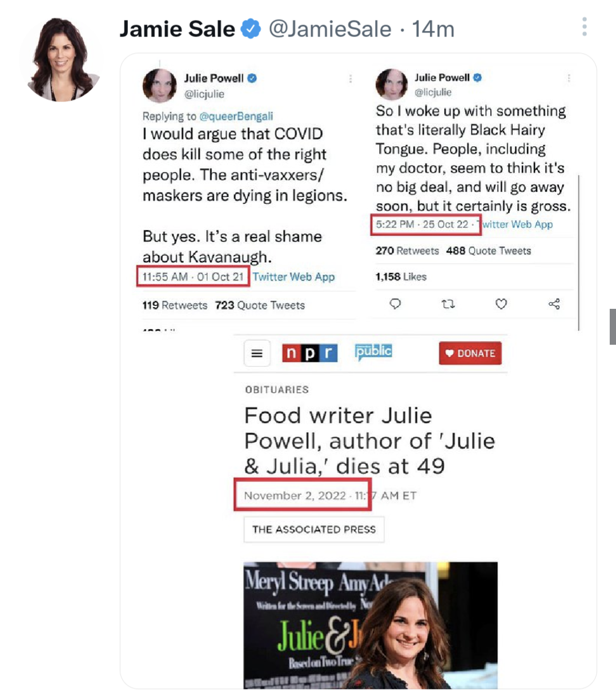Open the @queerBengali mention link
Image resolution: width=616 pixels, height=693 pixels.
(x=236, y=116)
